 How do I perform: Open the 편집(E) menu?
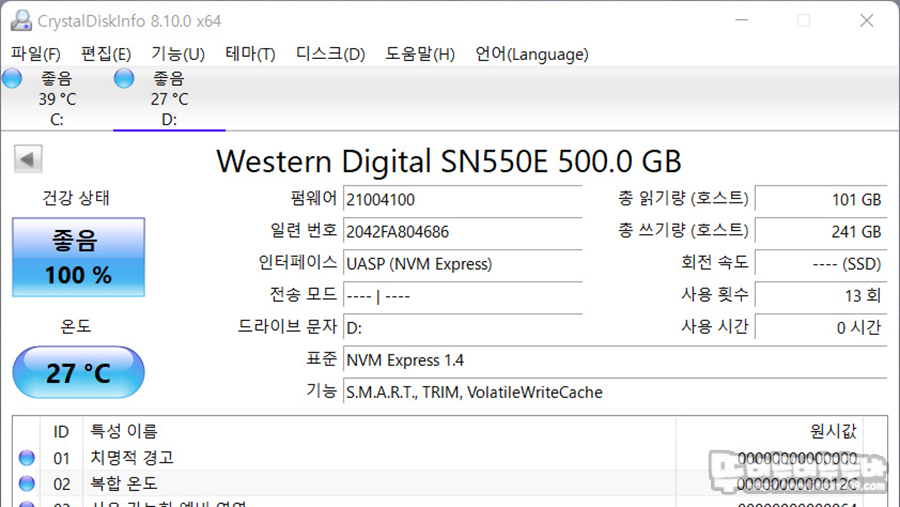click(106, 54)
